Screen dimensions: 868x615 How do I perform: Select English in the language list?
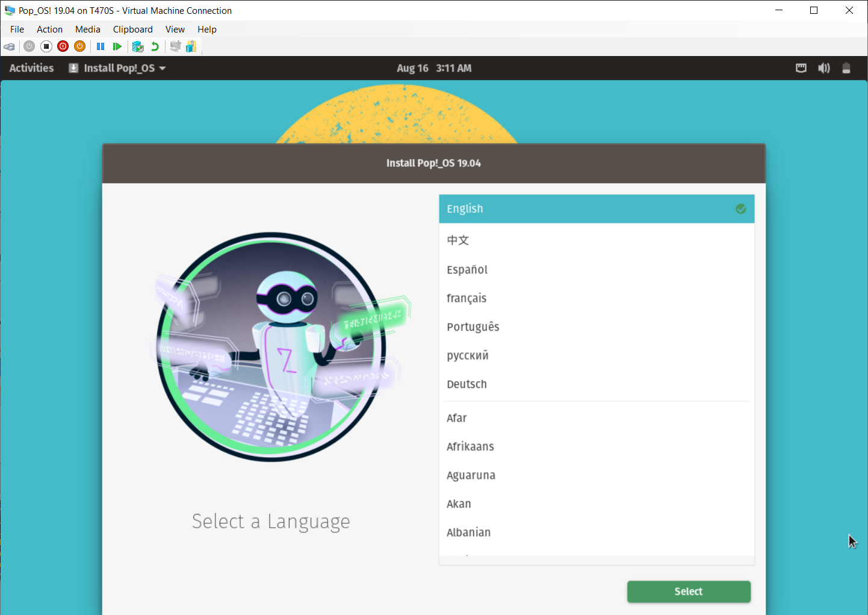coord(597,209)
